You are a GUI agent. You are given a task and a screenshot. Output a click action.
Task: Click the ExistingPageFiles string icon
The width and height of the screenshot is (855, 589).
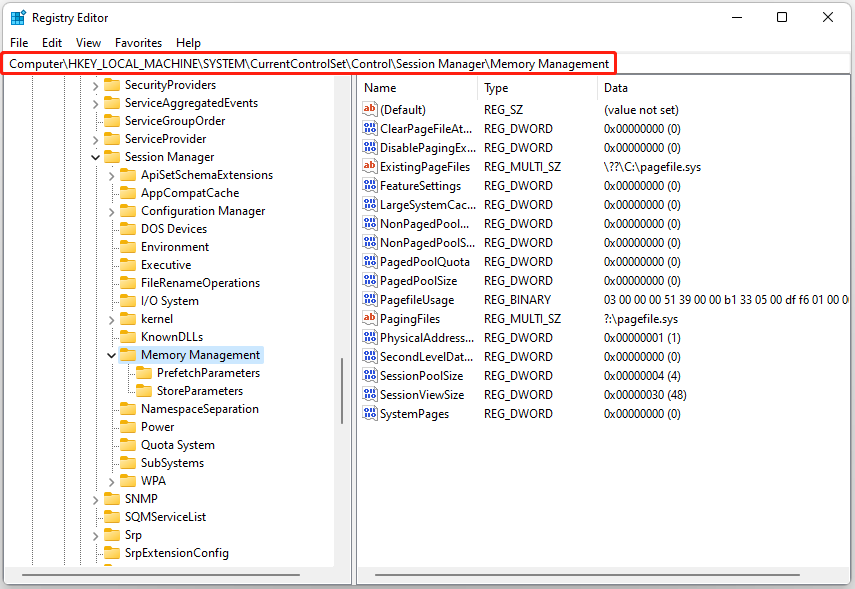(370, 166)
